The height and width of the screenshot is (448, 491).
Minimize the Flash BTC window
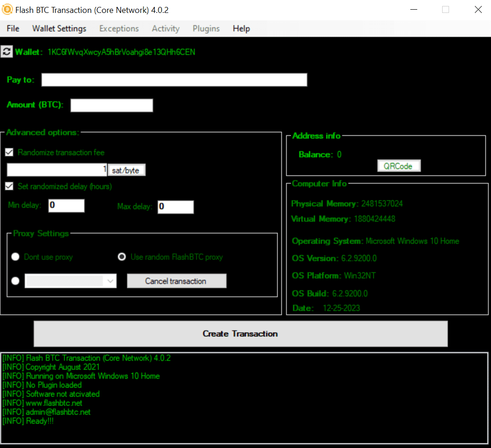click(x=414, y=10)
